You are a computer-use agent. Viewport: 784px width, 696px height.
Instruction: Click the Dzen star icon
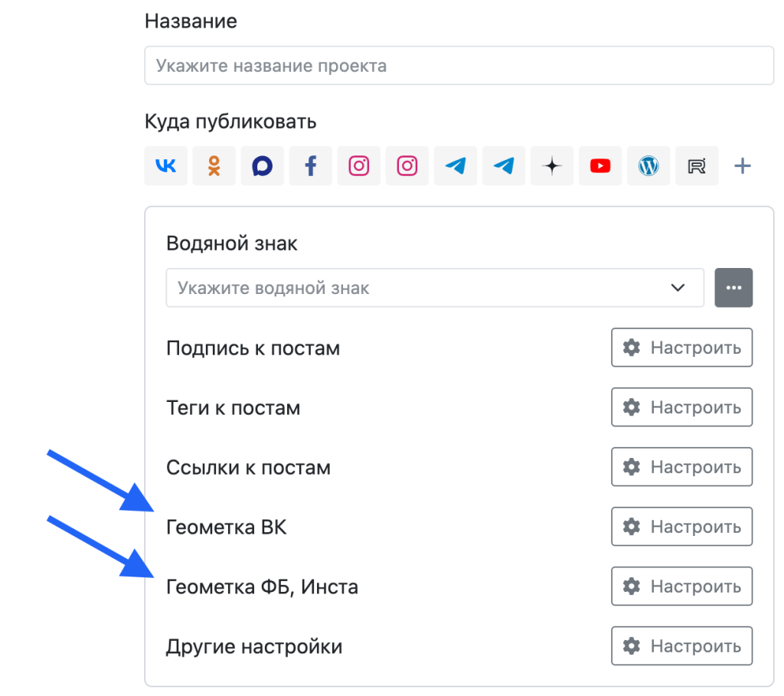[x=552, y=166]
